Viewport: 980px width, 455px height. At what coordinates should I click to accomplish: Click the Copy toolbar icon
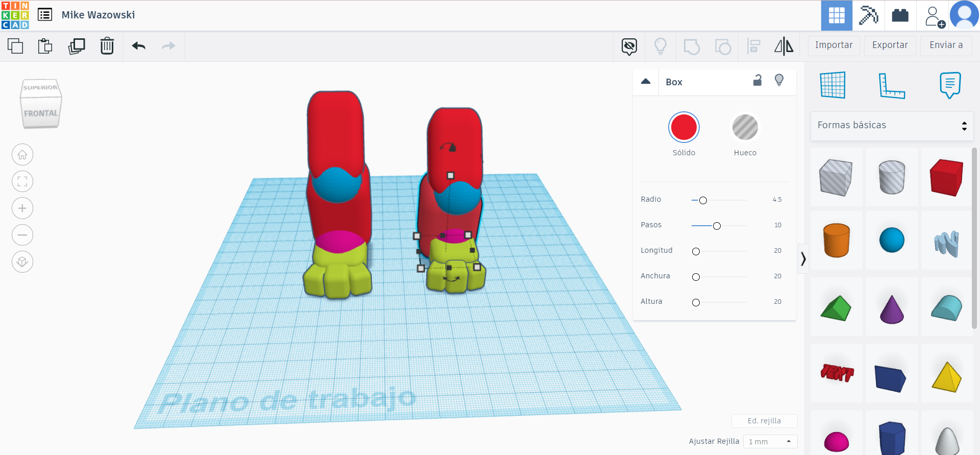pyautogui.click(x=15, y=46)
